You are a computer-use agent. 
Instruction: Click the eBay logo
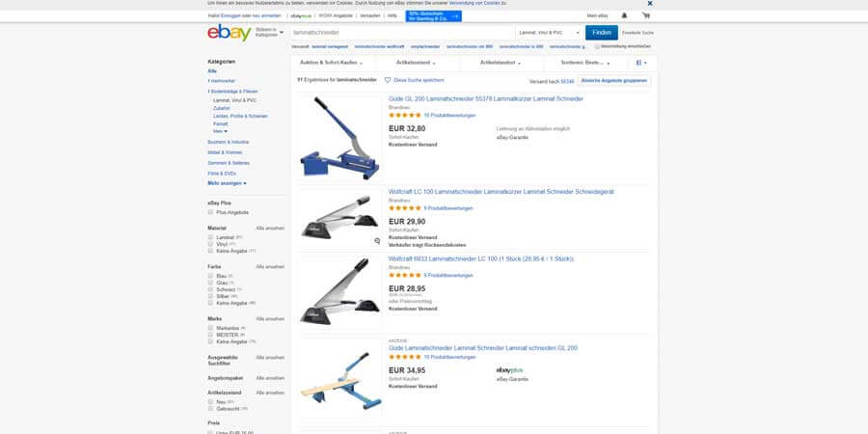pos(230,33)
